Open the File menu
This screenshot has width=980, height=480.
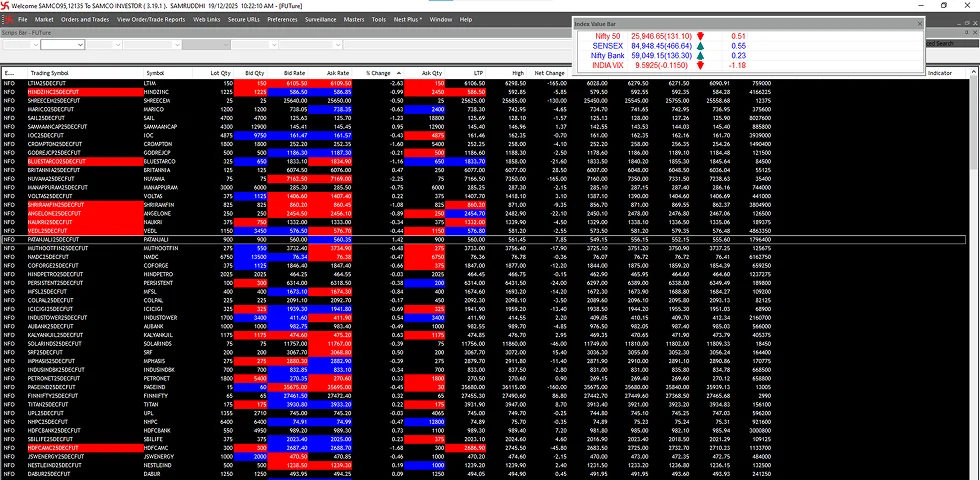[22, 19]
